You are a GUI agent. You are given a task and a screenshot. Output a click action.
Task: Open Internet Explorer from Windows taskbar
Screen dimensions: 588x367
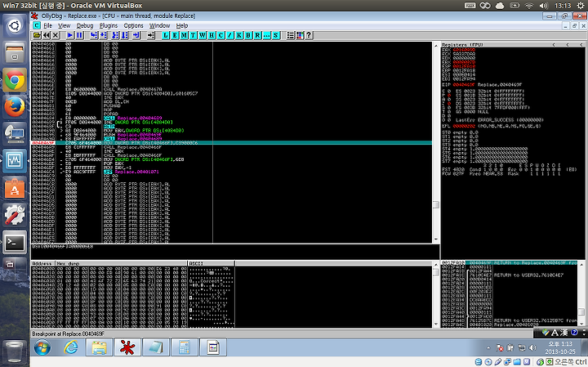click(x=71, y=347)
